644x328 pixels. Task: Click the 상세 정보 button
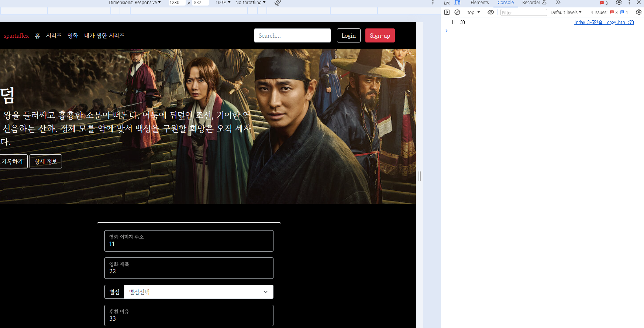[46, 161]
